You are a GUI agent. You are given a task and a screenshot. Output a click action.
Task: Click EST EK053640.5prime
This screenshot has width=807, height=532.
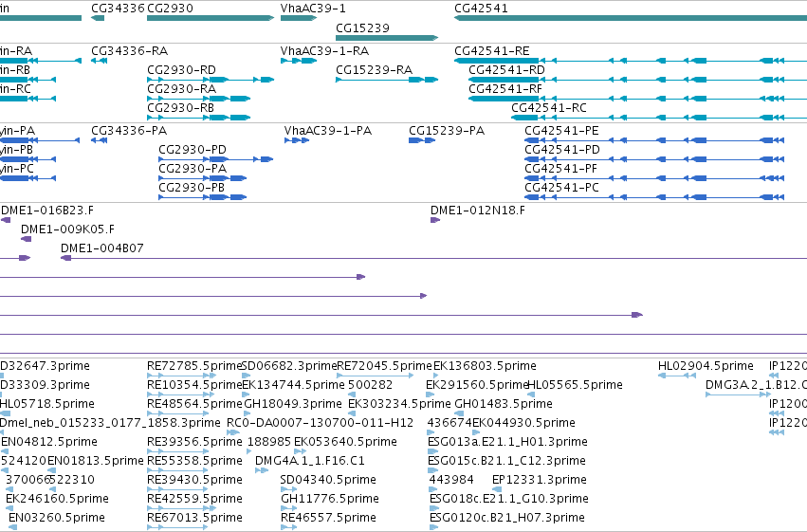345,442
